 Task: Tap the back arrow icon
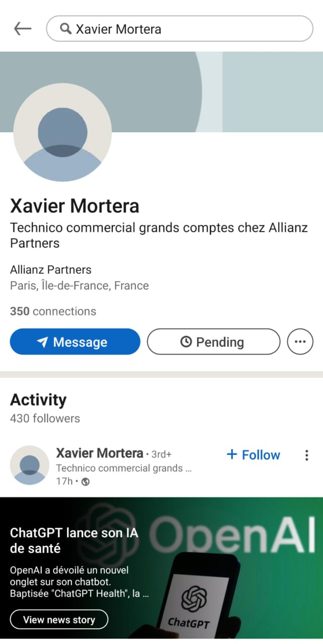[23, 29]
